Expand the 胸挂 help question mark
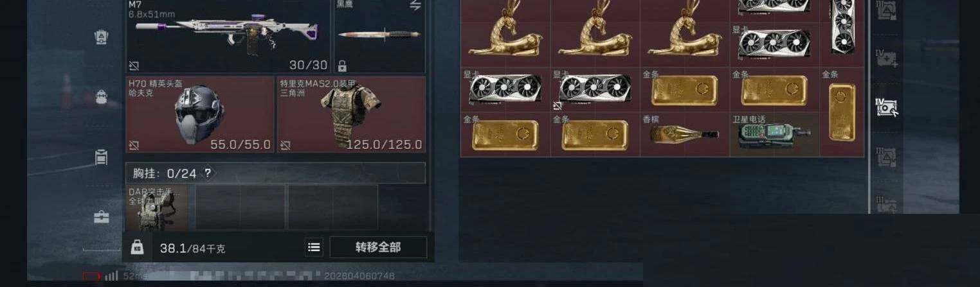Image resolution: width=980 pixels, height=287 pixels. (208, 173)
